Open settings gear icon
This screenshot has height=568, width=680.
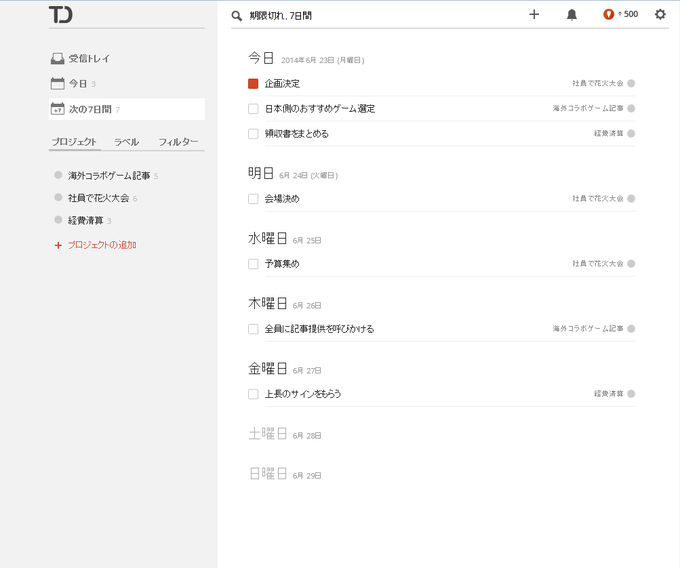[660, 14]
